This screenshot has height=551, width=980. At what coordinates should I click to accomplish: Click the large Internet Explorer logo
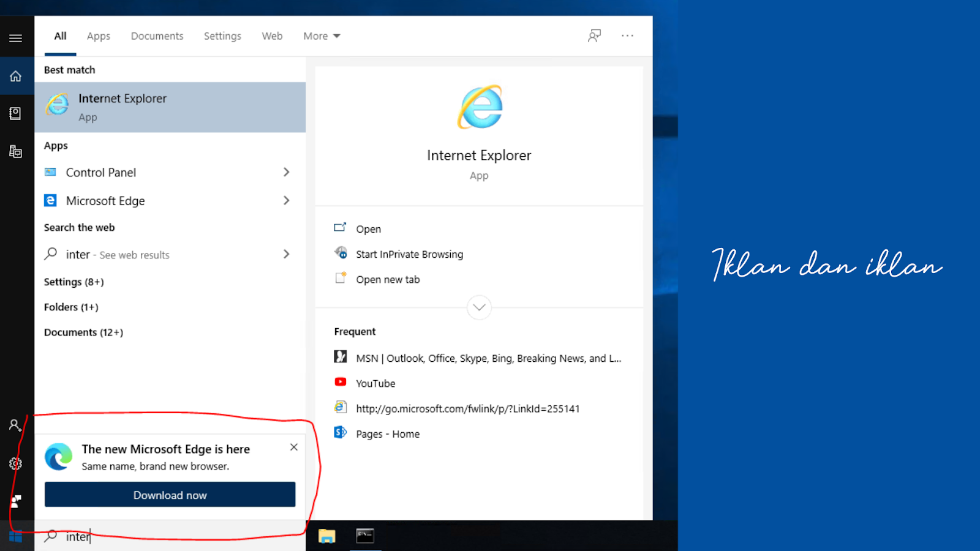coord(480,107)
